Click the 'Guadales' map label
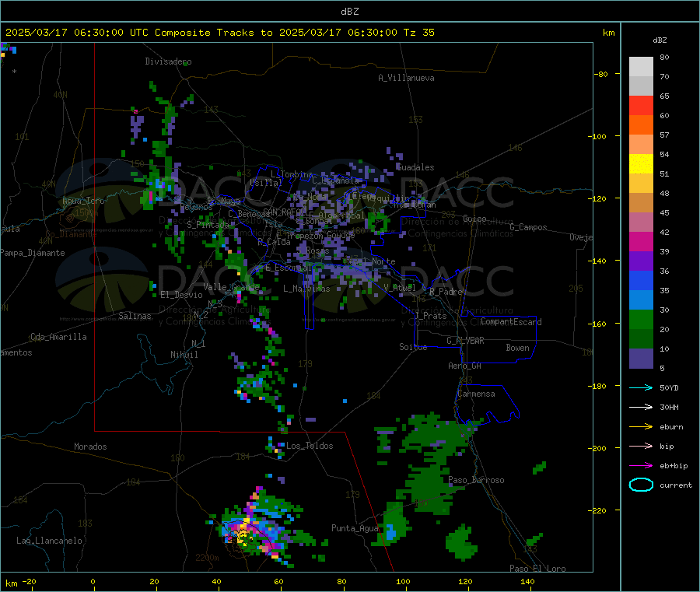 click(415, 167)
